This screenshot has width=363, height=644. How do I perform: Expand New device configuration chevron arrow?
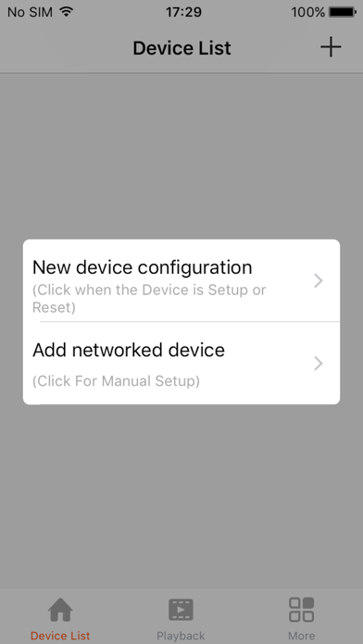[319, 281]
